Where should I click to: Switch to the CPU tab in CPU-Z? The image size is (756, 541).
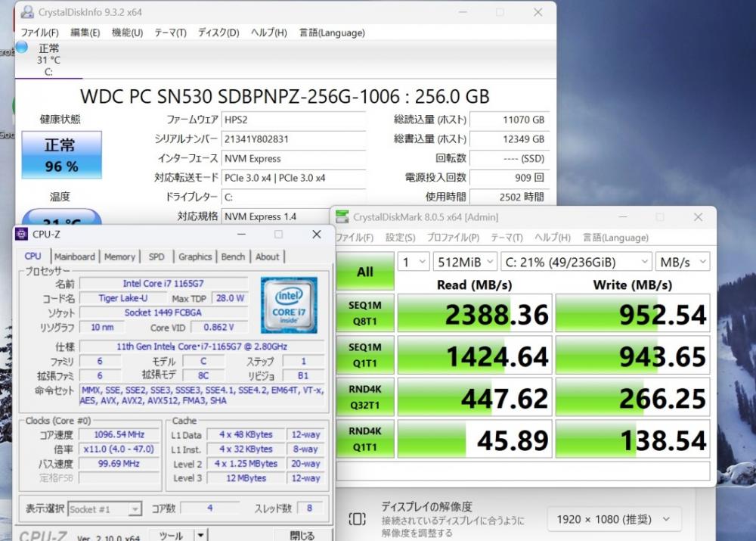(33, 257)
